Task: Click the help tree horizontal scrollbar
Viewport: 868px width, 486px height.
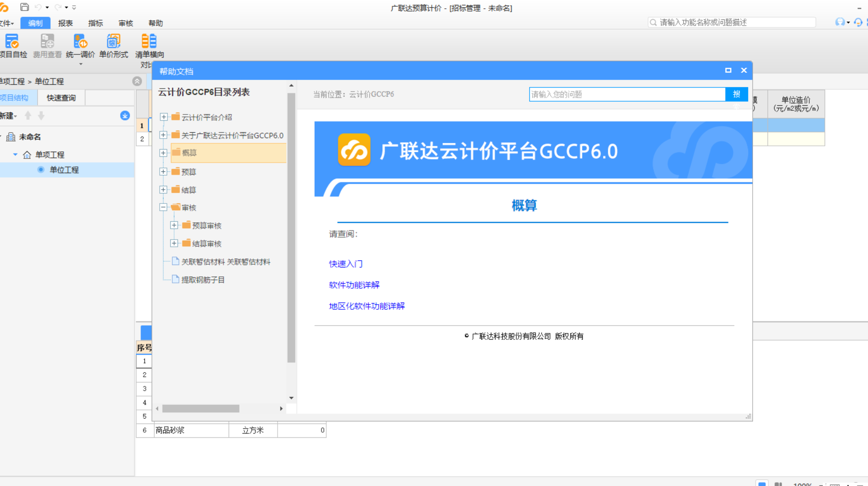Action: 201,409
